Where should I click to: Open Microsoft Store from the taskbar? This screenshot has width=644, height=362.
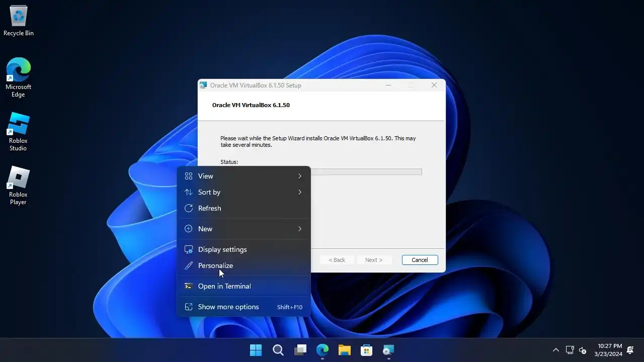tap(366, 350)
